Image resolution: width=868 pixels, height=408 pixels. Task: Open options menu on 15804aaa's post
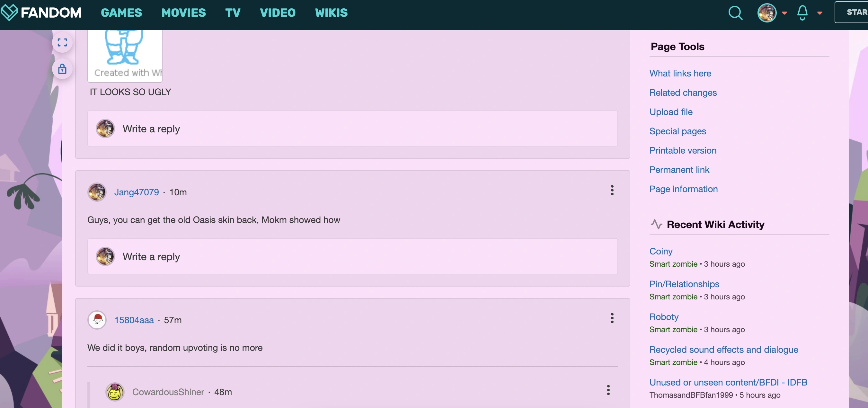[612, 318]
